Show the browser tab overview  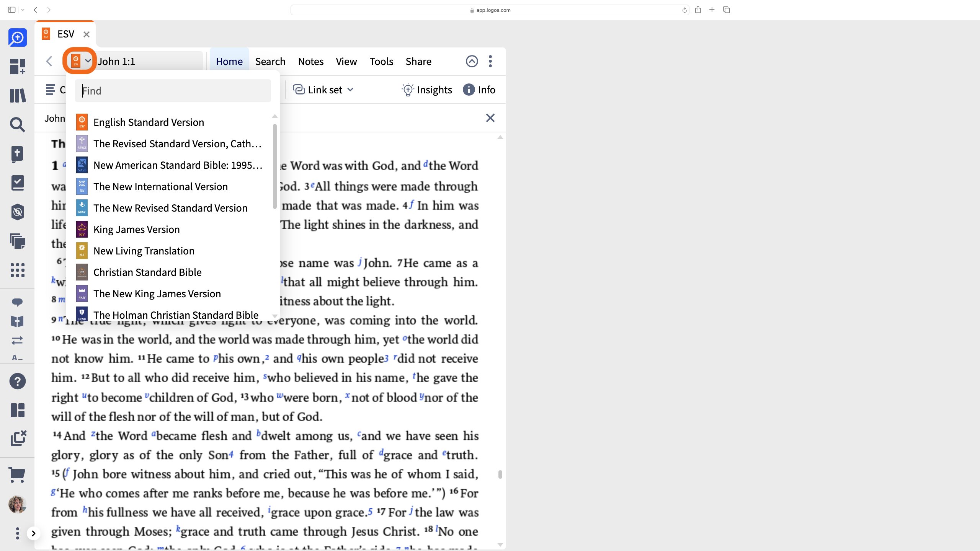727,10
